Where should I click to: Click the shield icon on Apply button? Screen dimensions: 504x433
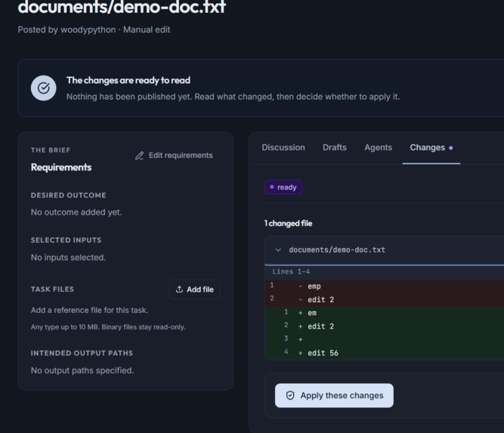(290, 395)
